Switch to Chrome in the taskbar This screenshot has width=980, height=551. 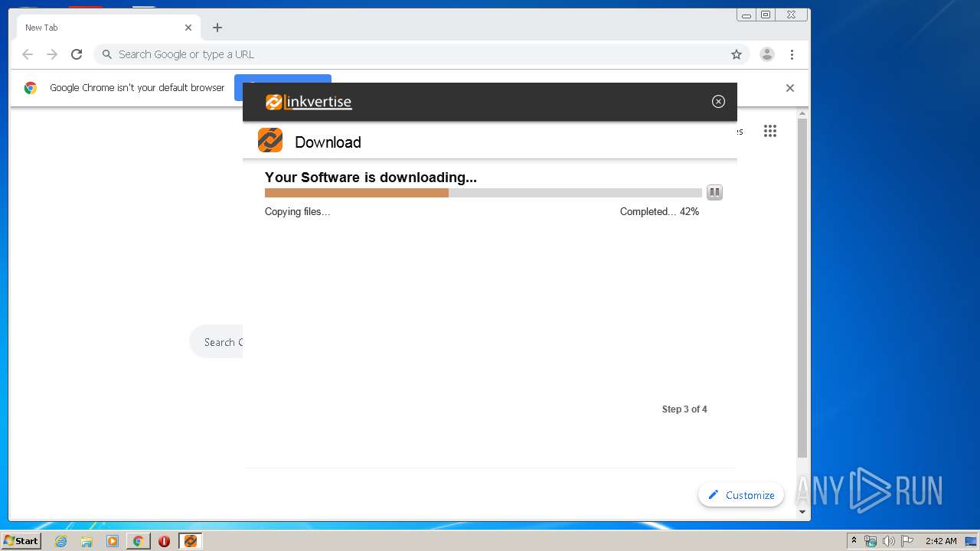138,541
